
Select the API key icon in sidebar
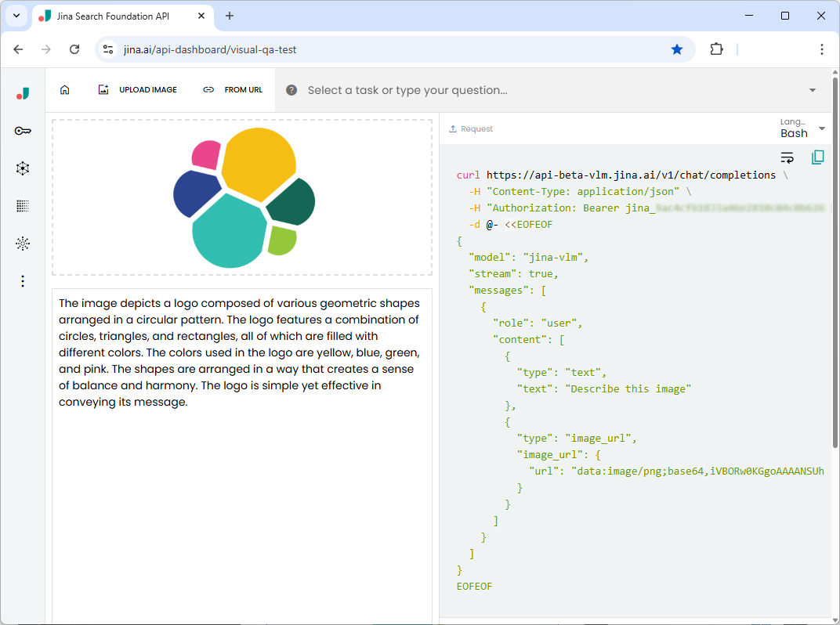pos(23,130)
